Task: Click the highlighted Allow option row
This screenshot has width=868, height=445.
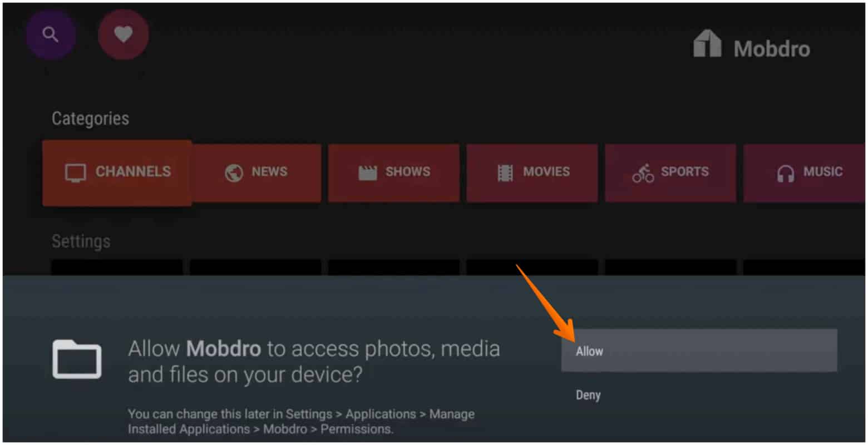Action: coord(698,351)
